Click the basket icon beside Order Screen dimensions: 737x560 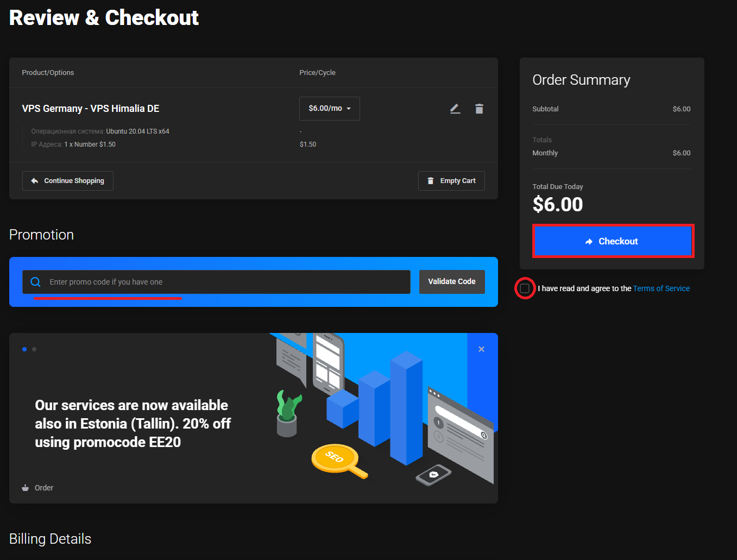tap(25, 488)
